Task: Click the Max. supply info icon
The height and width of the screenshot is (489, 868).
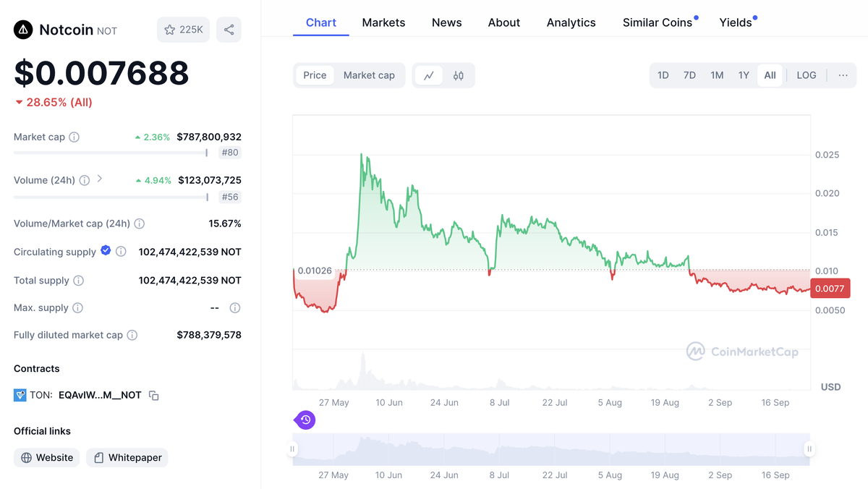Action: pos(77,307)
